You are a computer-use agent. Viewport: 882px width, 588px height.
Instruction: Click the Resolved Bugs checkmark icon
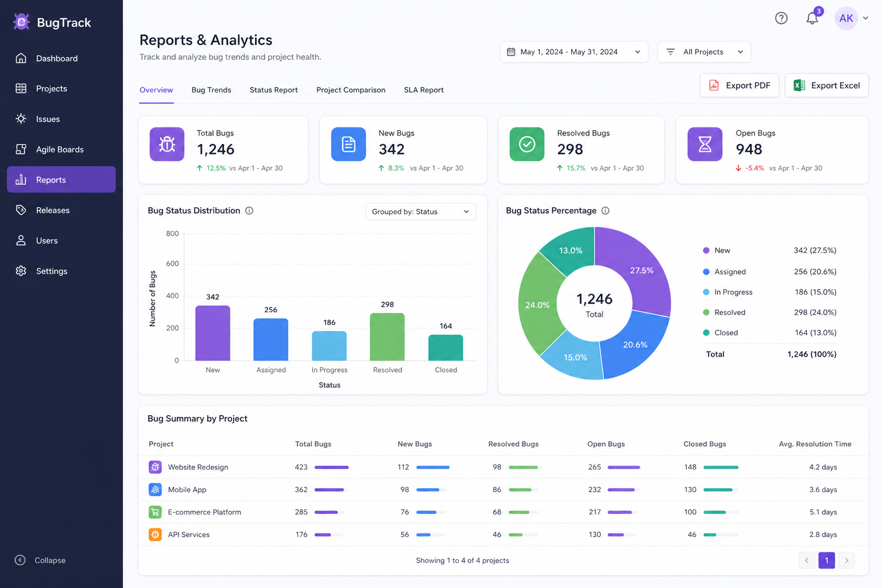click(527, 144)
